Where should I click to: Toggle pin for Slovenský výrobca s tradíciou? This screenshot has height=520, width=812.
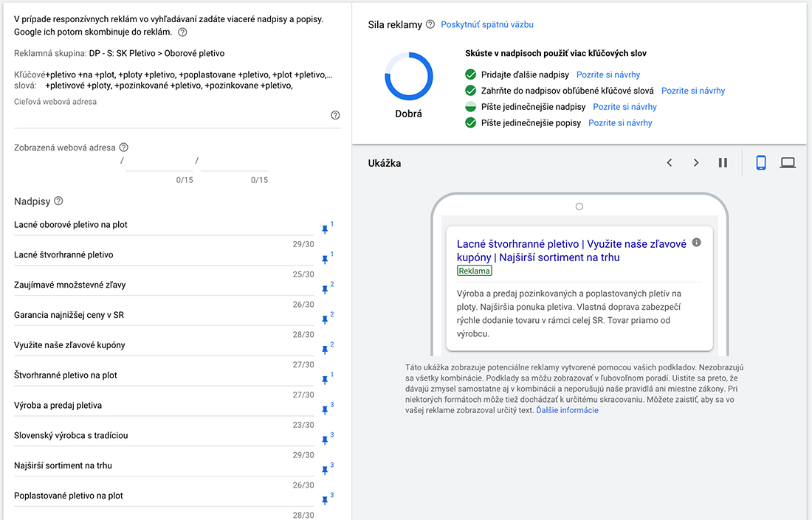[326, 440]
